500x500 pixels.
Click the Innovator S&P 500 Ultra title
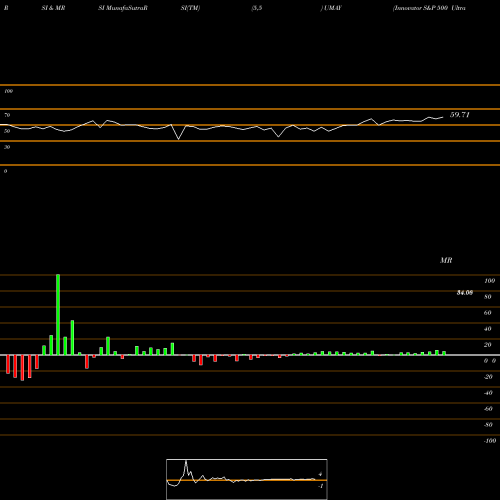click(x=429, y=8)
